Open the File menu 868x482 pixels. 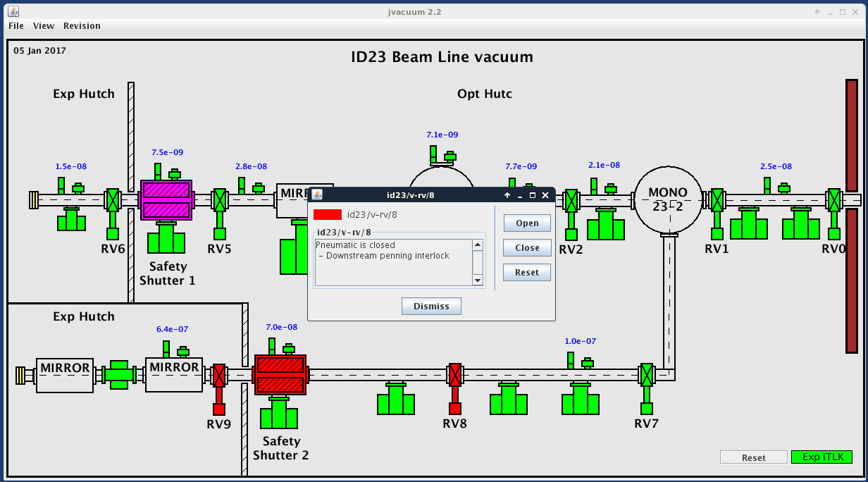point(16,26)
